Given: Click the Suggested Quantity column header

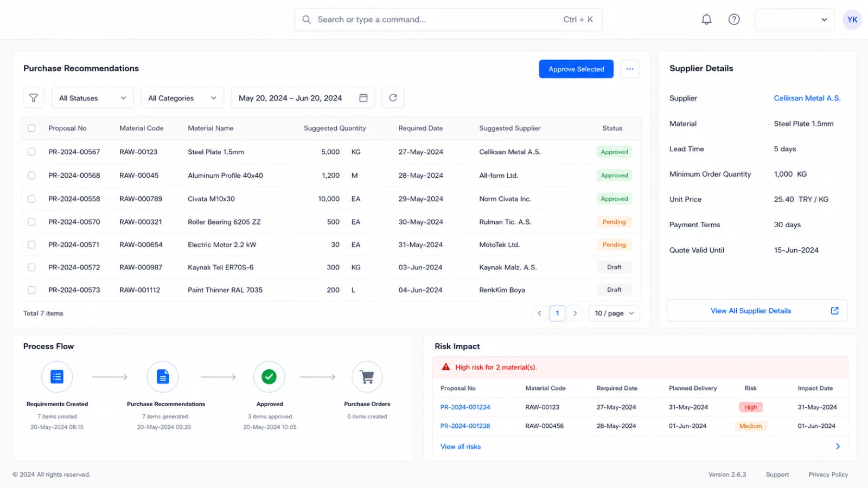Looking at the screenshot, I should (335, 129).
